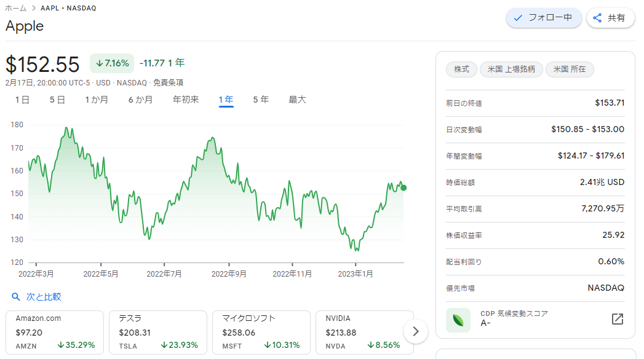Click the 株式 tag chip

[x=462, y=69]
